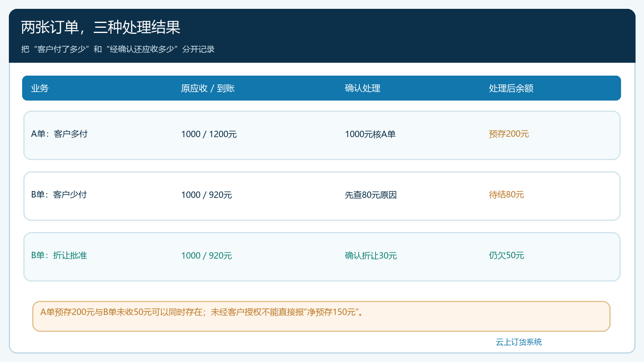Select the balance 预存200元

pyautogui.click(x=509, y=134)
